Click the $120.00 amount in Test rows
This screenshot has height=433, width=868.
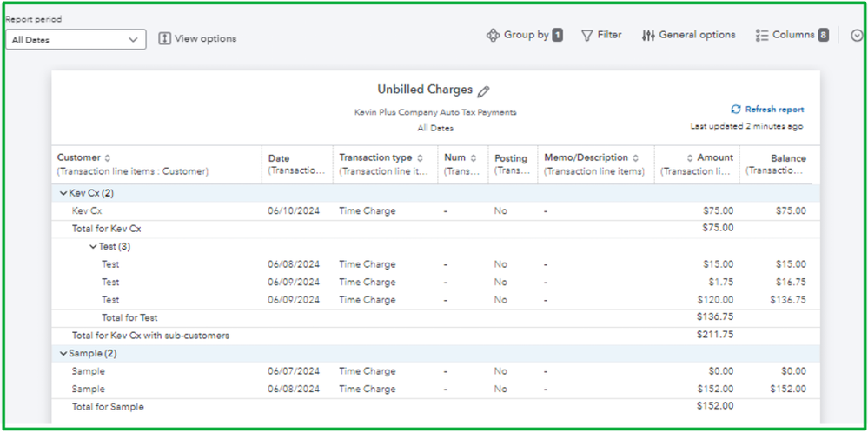point(715,300)
